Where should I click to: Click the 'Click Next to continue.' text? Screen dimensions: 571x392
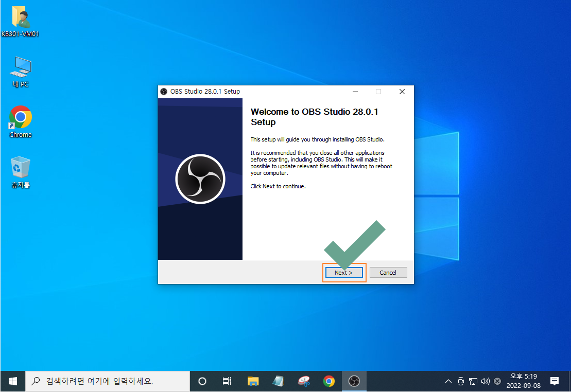click(278, 186)
